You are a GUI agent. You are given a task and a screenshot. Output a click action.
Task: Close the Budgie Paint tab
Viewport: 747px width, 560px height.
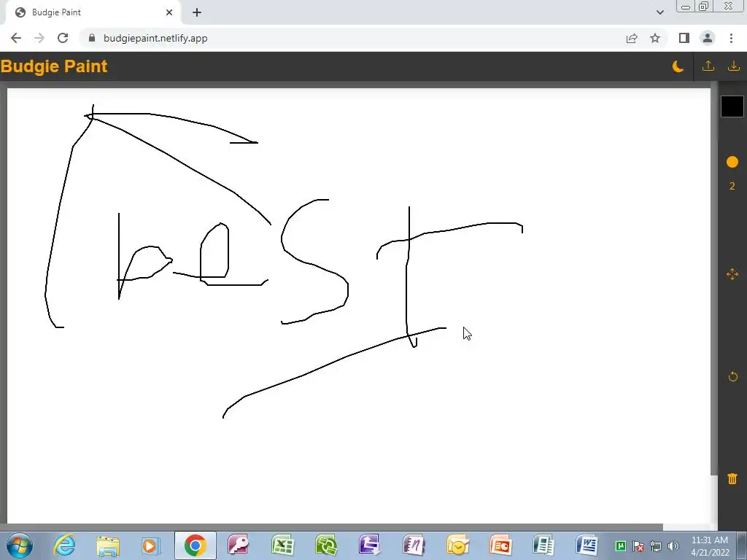coord(169,12)
